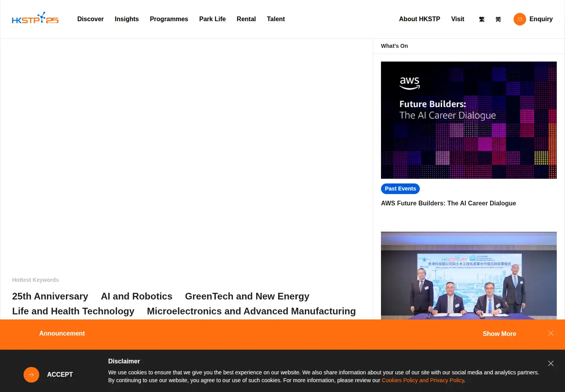Select the 25th Anniversary keyword
Image resolution: width=565 pixels, height=392 pixels.
(50, 296)
